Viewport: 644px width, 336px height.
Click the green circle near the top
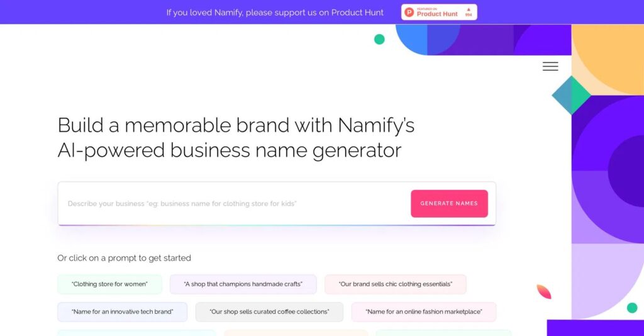379,39
